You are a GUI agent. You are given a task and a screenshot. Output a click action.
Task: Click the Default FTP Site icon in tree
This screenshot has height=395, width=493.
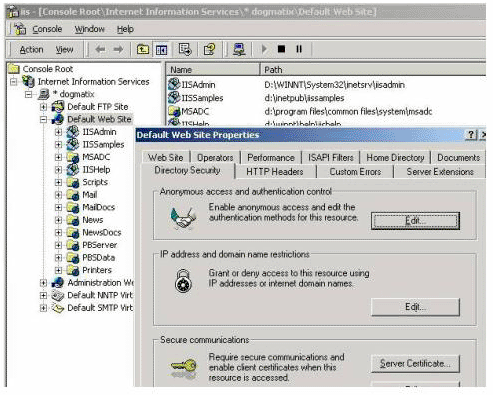(58, 107)
